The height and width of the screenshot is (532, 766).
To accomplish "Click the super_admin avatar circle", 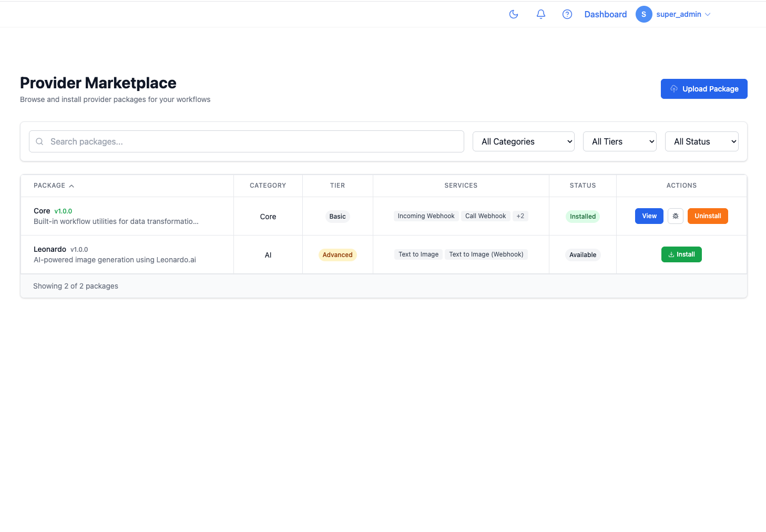I will point(644,14).
